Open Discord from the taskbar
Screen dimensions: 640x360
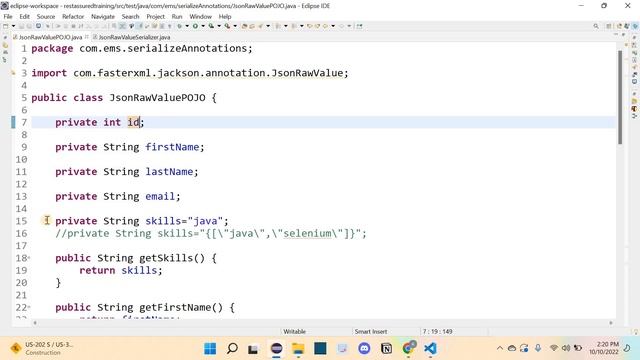click(x=364, y=349)
